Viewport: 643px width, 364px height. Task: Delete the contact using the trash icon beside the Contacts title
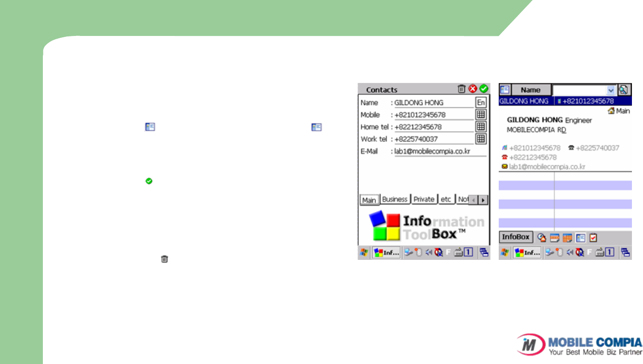click(x=461, y=89)
